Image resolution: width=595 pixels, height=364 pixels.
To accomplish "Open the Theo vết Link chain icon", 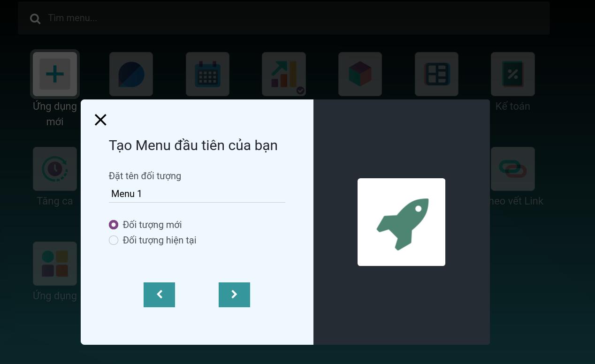I will [513, 169].
